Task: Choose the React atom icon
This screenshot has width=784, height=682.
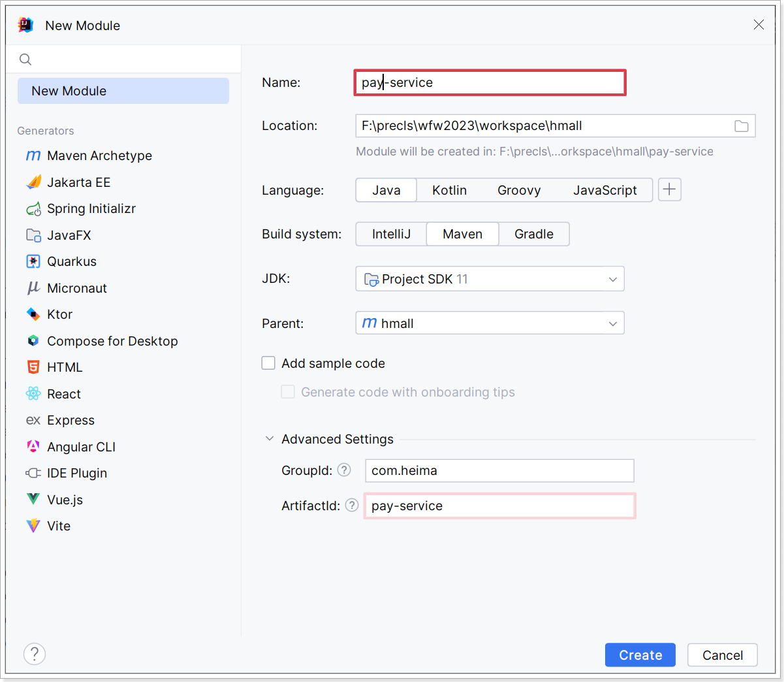Action: click(x=33, y=394)
